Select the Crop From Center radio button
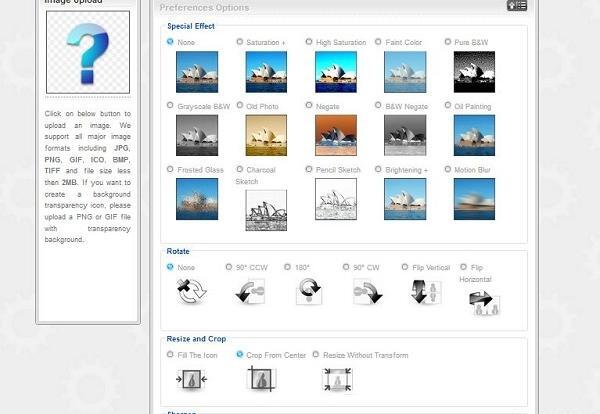The image size is (600, 414). click(240, 354)
